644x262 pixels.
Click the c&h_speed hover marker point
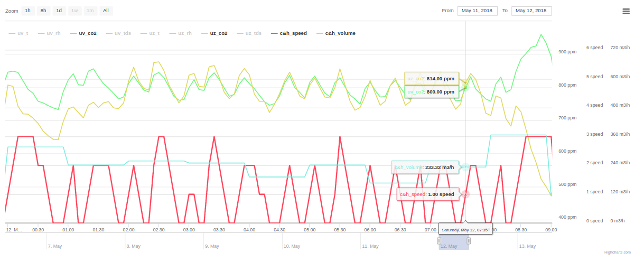465,194
